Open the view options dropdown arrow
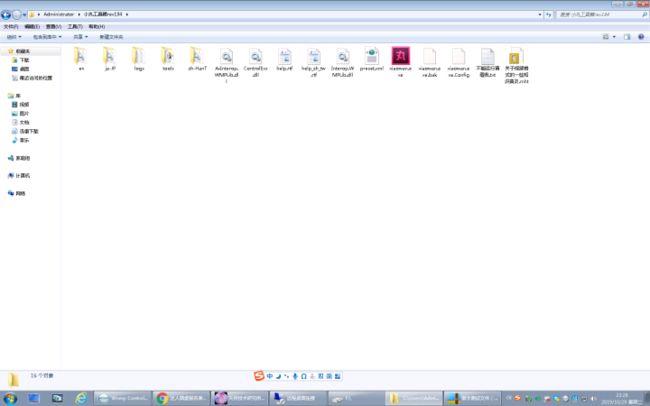The image size is (650, 406). (x=614, y=37)
